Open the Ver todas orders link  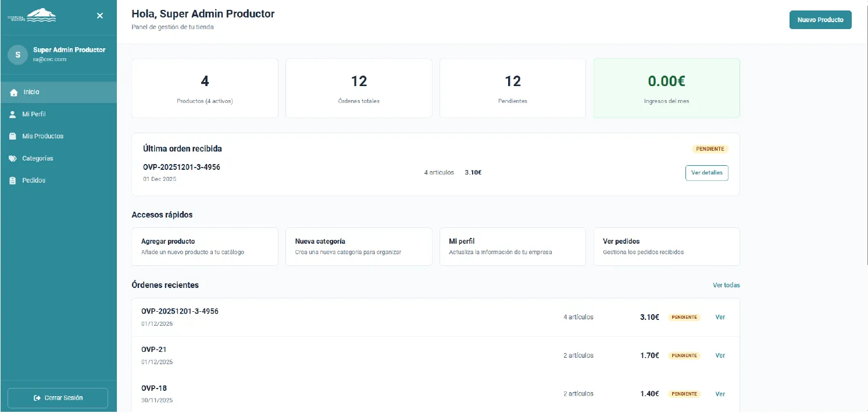(726, 285)
